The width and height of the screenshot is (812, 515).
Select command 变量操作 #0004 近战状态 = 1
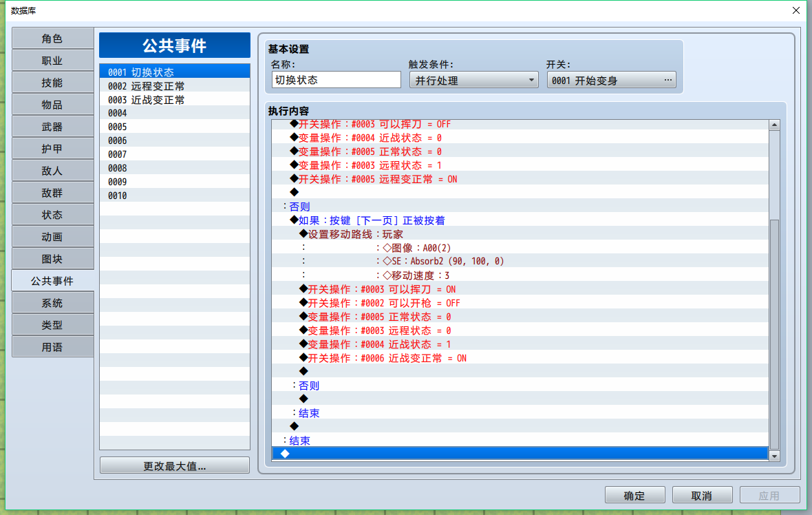[520, 344]
